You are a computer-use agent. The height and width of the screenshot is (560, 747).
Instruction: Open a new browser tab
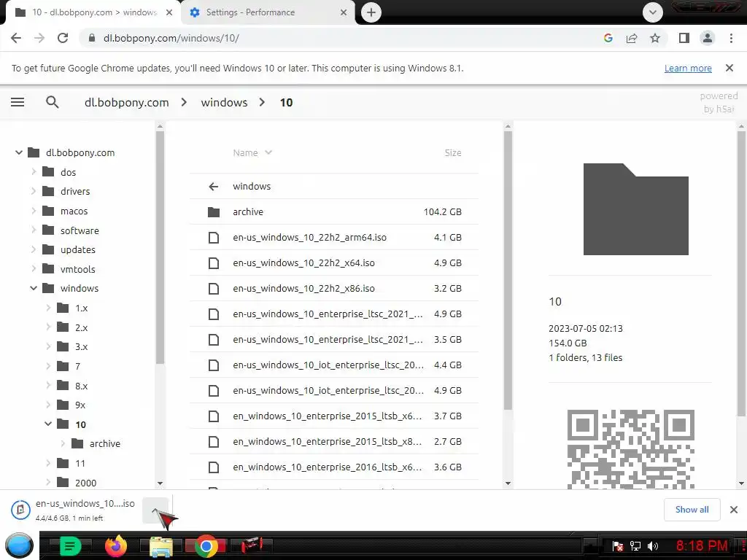(371, 12)
